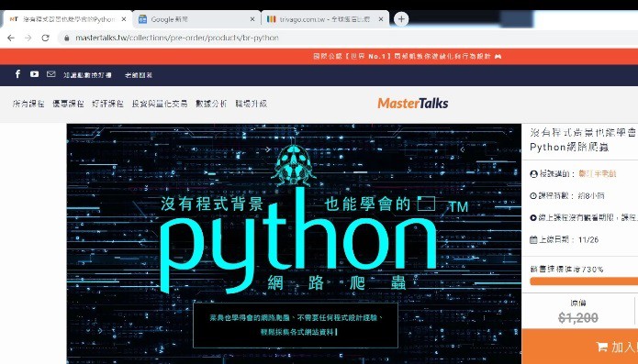Click the MasterTalks logo
The width and height of the screenshot is (638, 364).
413,104
